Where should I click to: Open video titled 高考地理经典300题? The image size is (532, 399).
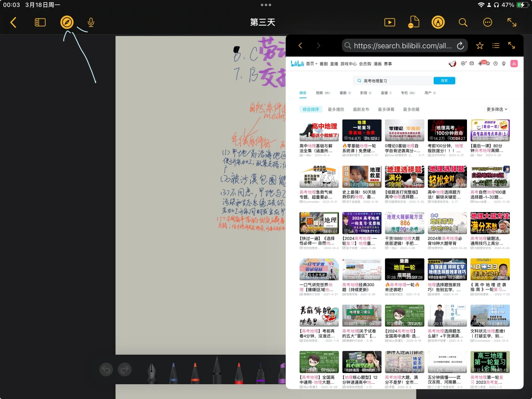pyautogui.click(x=359, y=287)
